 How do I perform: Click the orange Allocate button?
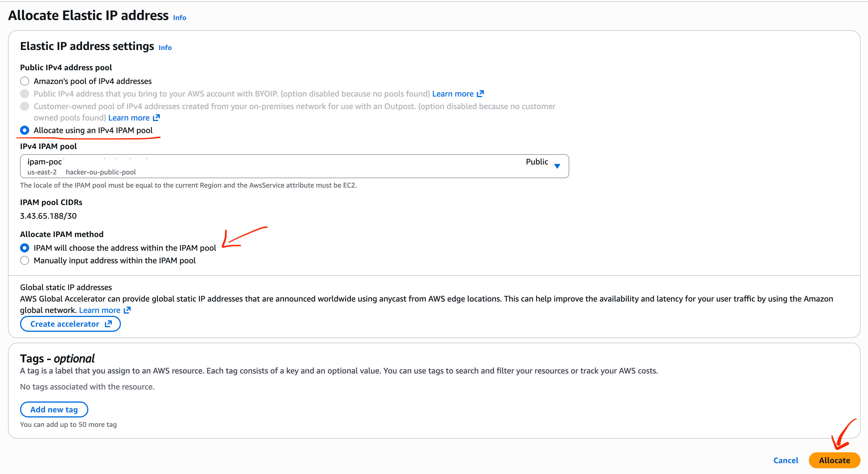[834, 460]
